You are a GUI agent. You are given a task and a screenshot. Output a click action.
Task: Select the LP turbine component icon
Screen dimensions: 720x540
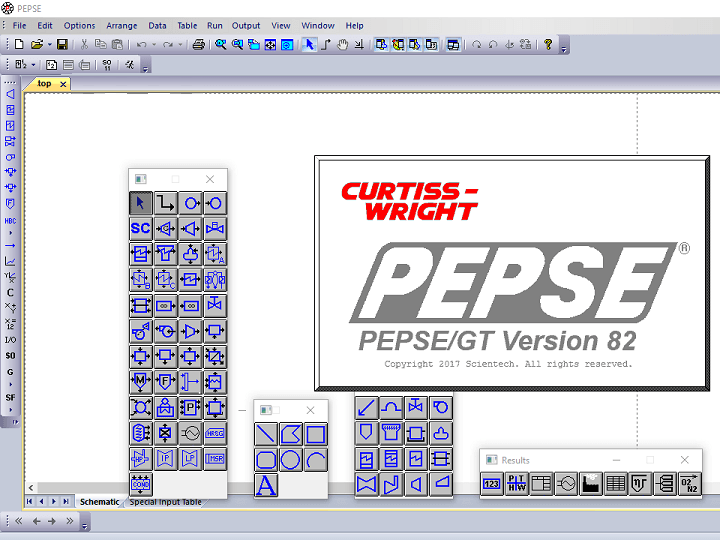coord(190,458)
